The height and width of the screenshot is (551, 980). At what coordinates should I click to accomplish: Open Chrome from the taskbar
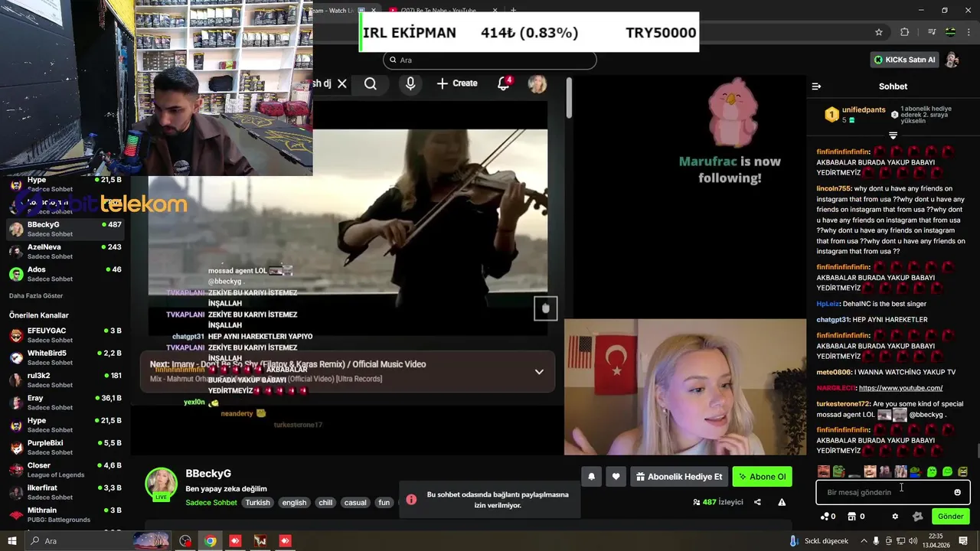click(x=211, y=541)
